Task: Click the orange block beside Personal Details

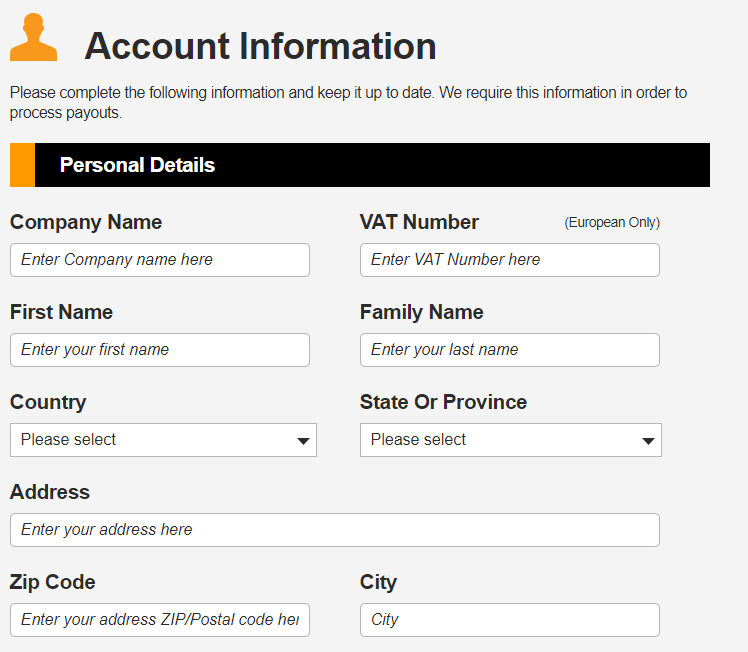Action: click(22, 165)
